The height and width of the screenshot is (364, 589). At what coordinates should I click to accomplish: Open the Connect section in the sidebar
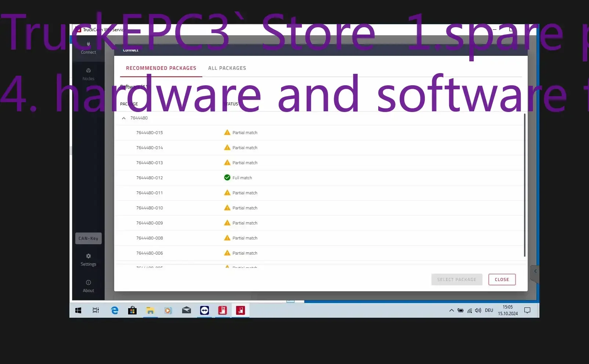coord(88,48)
